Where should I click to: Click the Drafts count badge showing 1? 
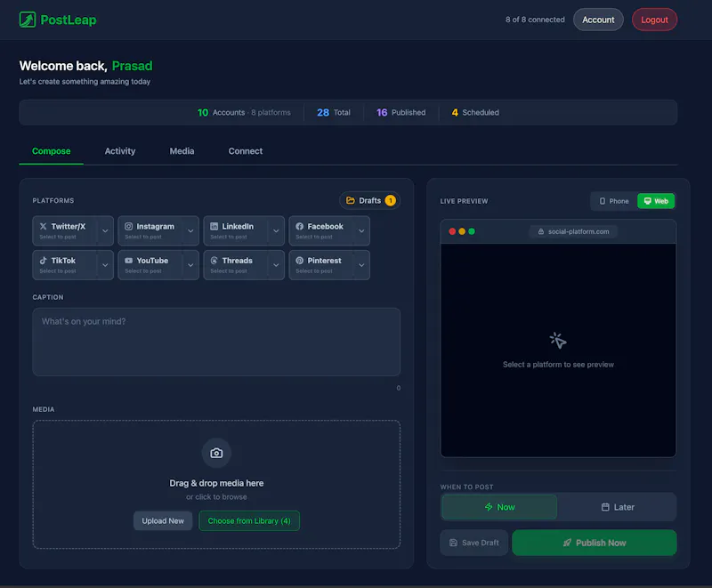[390, 200]
